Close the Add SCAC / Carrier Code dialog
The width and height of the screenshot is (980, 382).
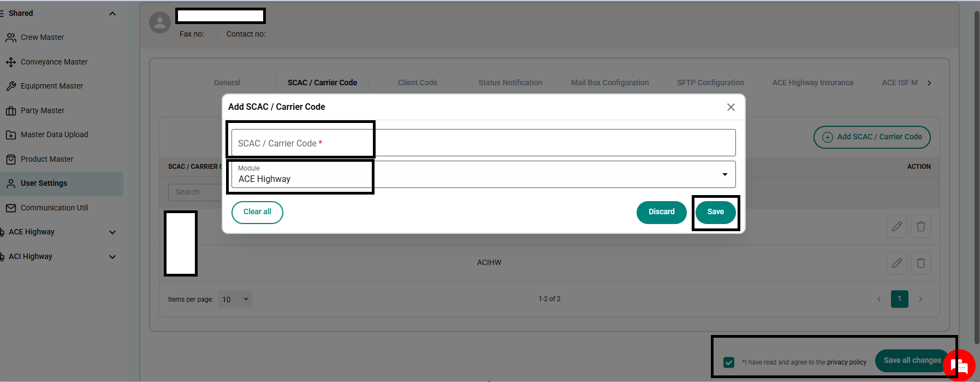pos(730,107)
